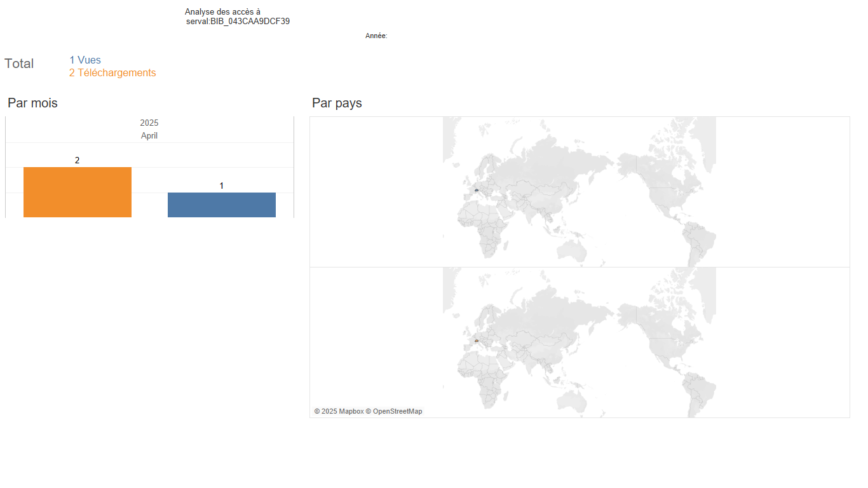
Task: Click the bar value label '2'
Action: point(78,160)
